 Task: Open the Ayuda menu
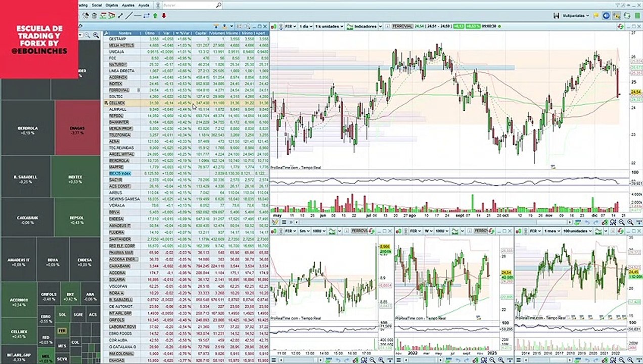[x=144, y=6]
